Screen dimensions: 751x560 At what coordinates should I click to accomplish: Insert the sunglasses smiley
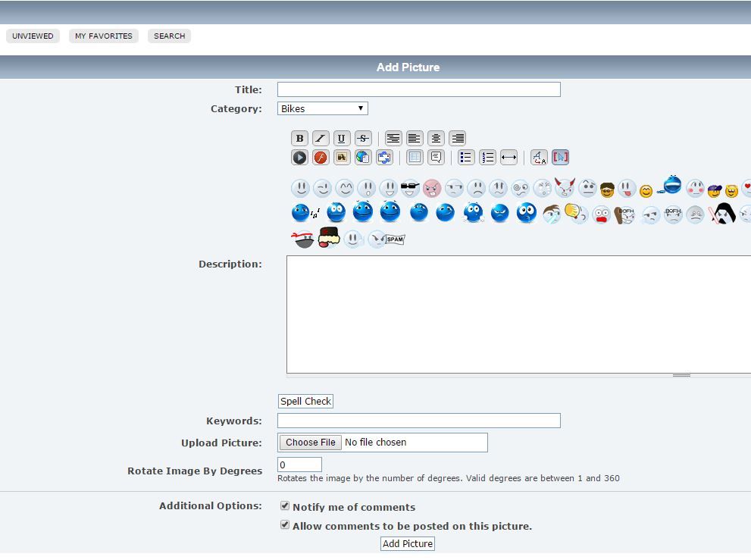point(410,188)
